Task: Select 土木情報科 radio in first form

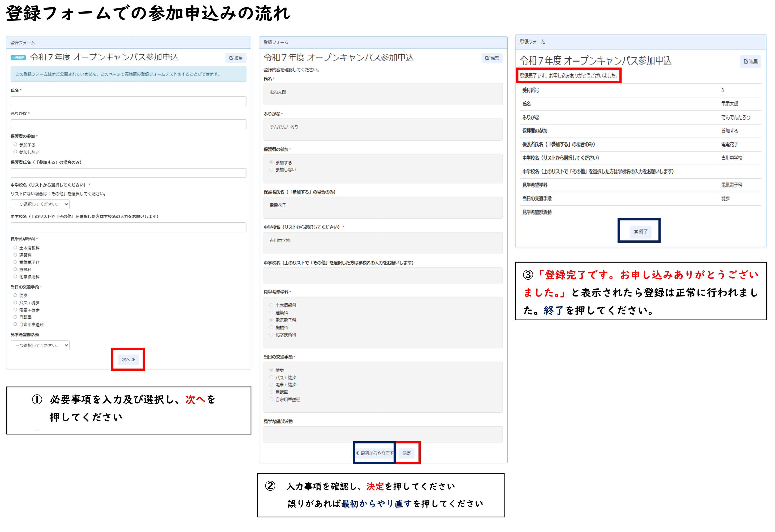Action: (15, 248)
